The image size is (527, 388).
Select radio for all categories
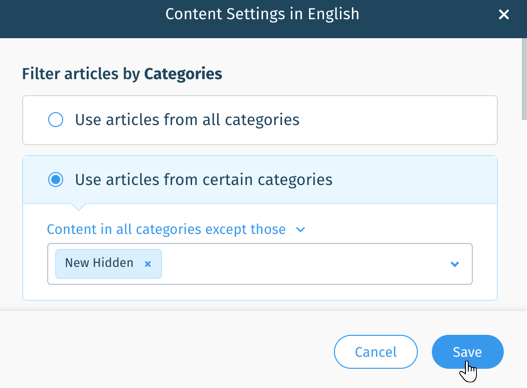click(55, 120)
